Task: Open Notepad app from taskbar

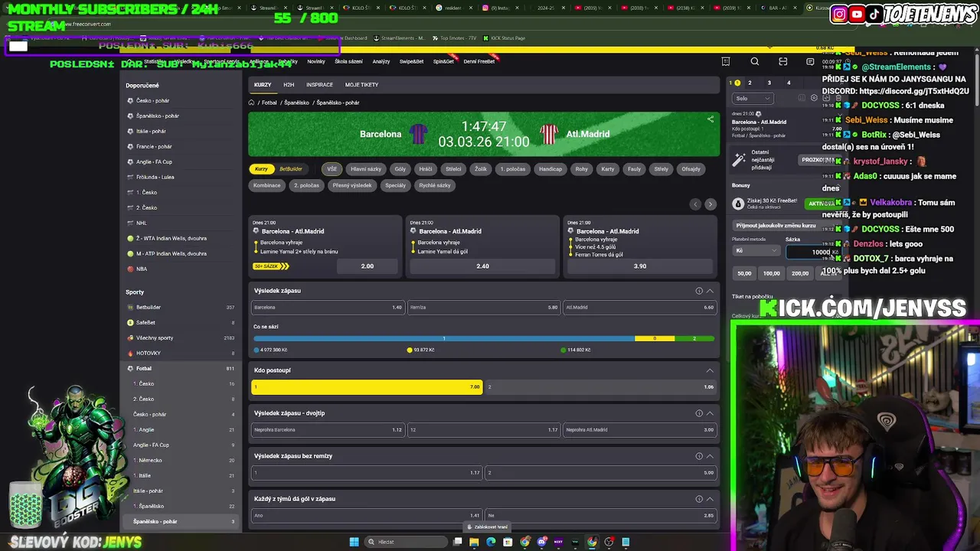Action: (x=626, y=542)
